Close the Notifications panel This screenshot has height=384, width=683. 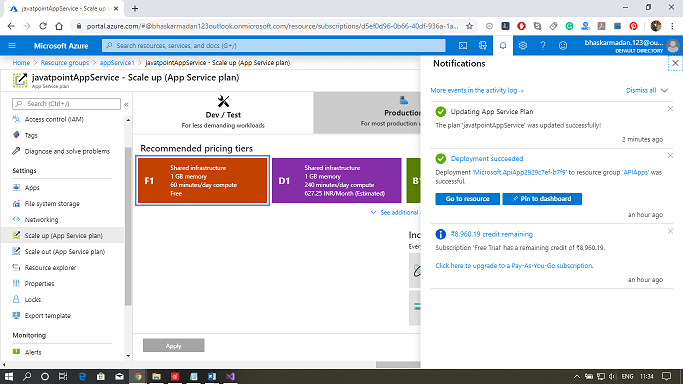pos(675,64)
